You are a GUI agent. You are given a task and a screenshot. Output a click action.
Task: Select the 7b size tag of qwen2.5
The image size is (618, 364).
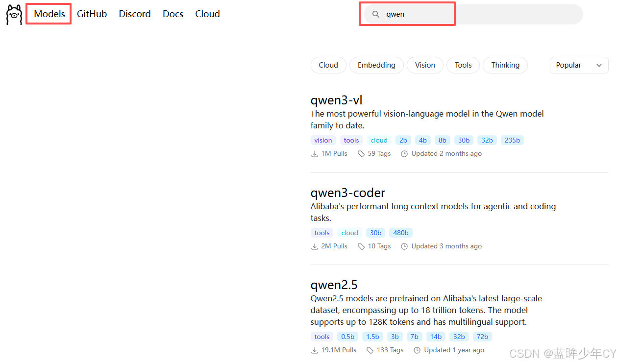point(415,337)
